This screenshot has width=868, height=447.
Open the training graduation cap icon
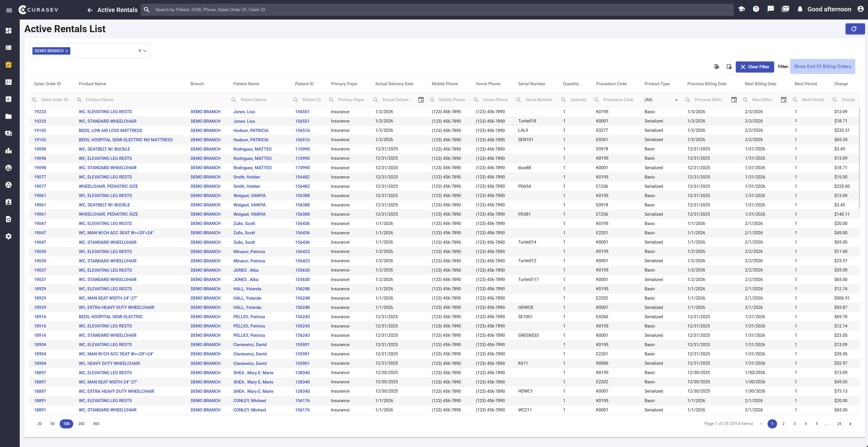pyautogui.click(x=741, y=9)
